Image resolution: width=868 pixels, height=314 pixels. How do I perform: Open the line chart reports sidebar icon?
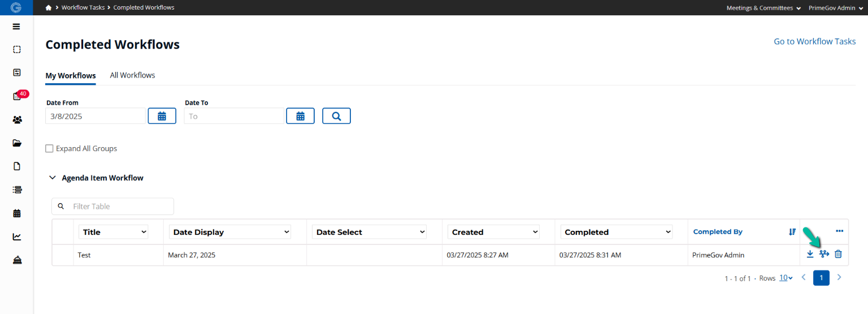[17, 236]
